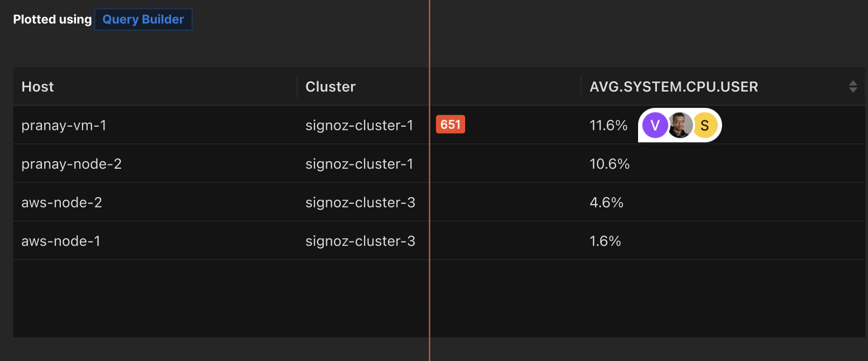Click the photo avatar in the avatar group
868x361 pixels.
pyautogui.click(x=680, y=125)
